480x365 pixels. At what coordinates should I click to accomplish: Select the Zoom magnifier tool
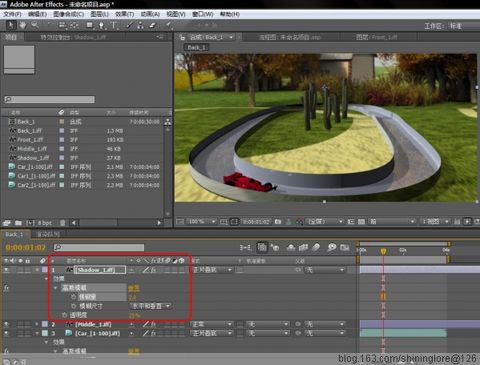coord(35,25)
